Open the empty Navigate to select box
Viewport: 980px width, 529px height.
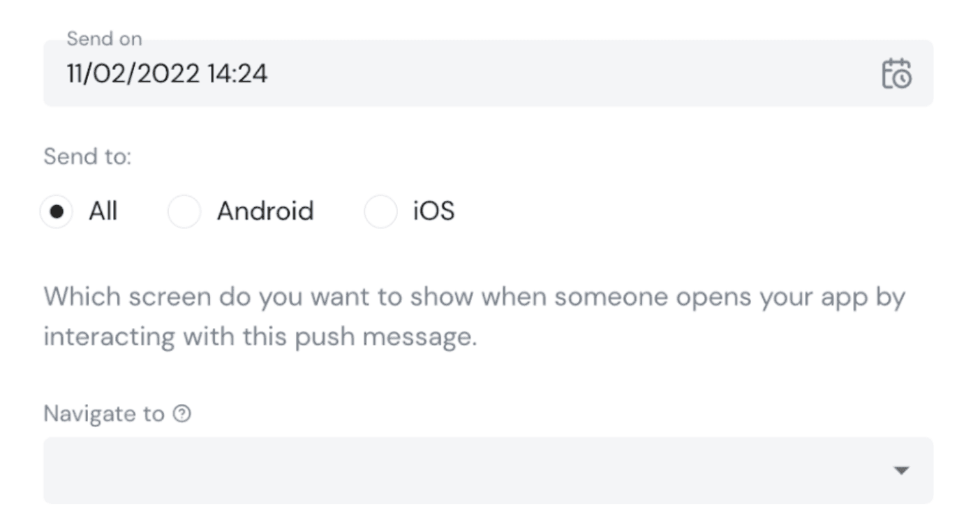488,470
